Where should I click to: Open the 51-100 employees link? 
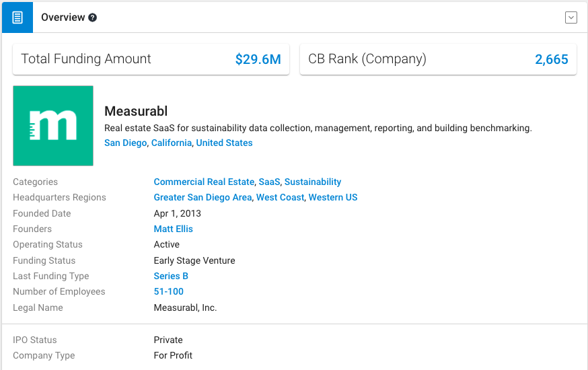pyautogui.click(x=169, y=291)
